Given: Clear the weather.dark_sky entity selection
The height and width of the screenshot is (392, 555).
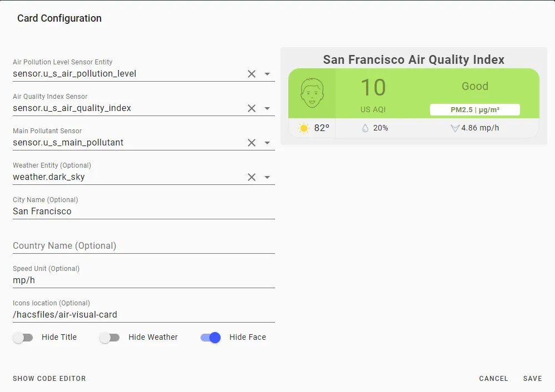Looking at the screenshot, I should [251, 177].
